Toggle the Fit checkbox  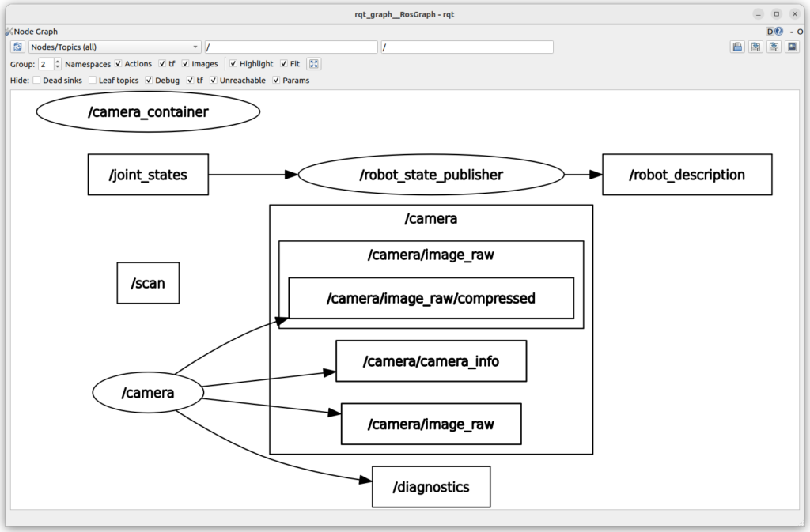(x=284, y=63)
